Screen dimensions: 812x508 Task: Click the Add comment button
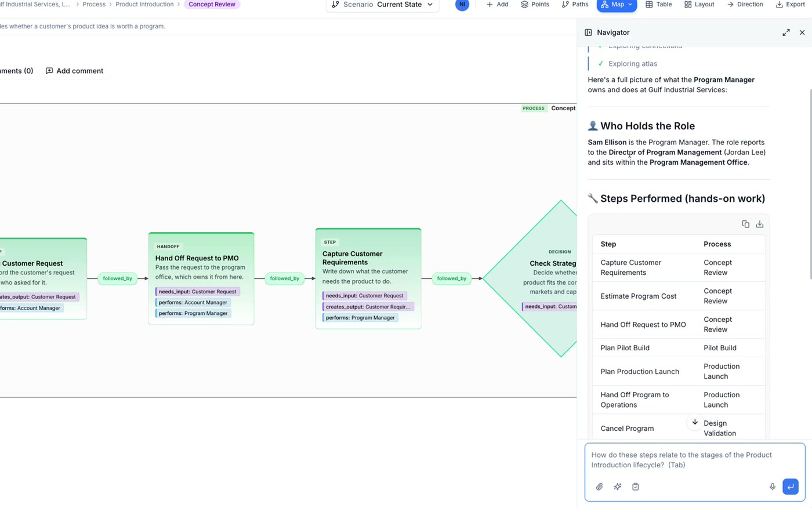coord(74,71)
